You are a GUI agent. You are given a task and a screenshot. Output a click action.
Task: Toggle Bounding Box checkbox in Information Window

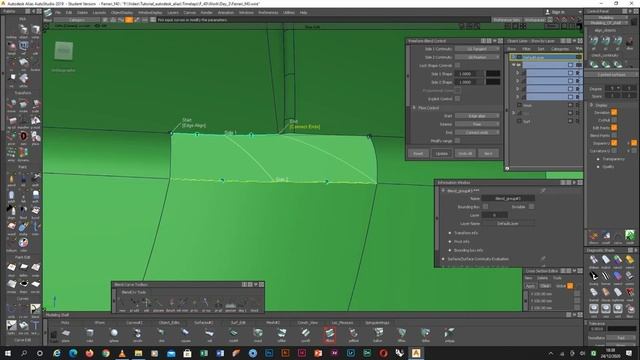click(x=485, y=207)
